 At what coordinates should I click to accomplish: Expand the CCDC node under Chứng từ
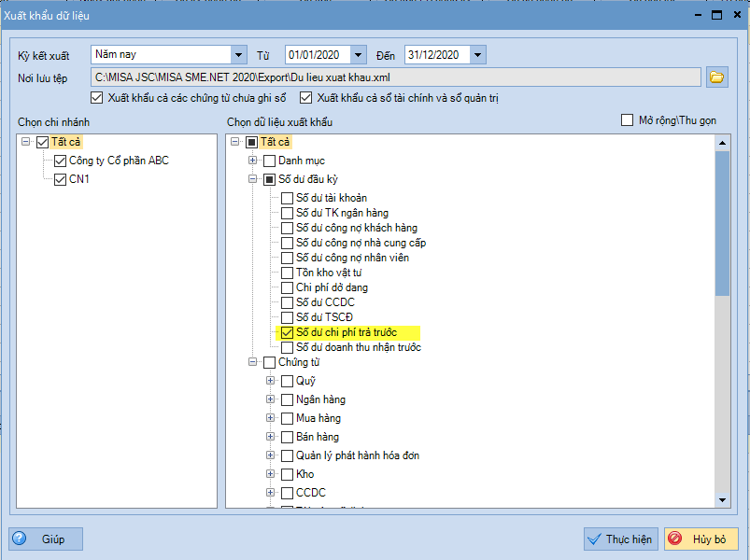pos(270,493)
